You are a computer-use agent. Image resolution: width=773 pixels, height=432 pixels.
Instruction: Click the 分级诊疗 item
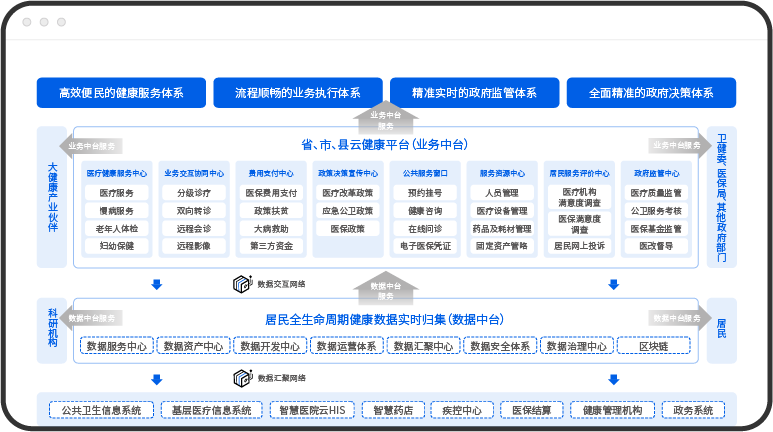click(194, 192)
